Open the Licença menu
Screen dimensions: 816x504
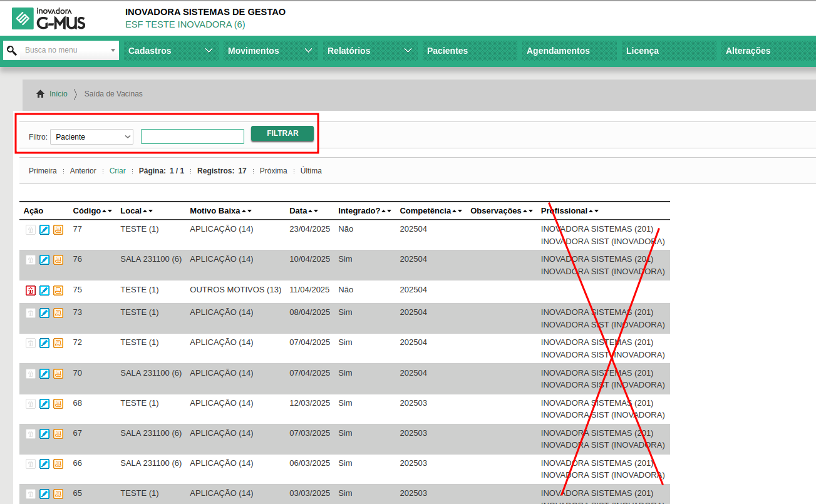(669, 51)
